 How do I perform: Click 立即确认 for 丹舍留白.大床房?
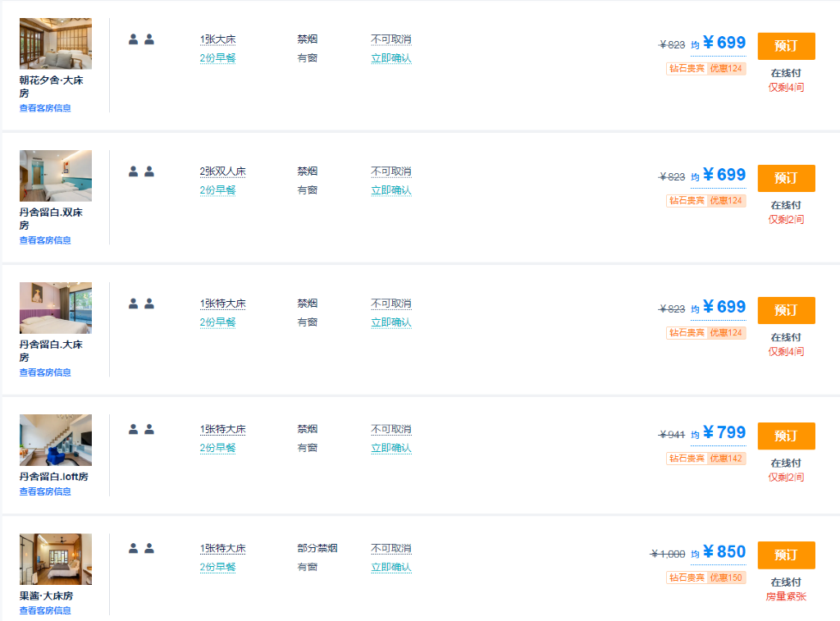390,322
